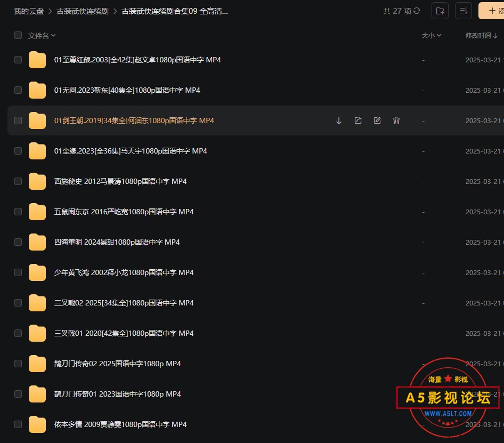Click the refresh icon next to 共 27 项
Screen dimensions: 504x443
click(417, 11)
